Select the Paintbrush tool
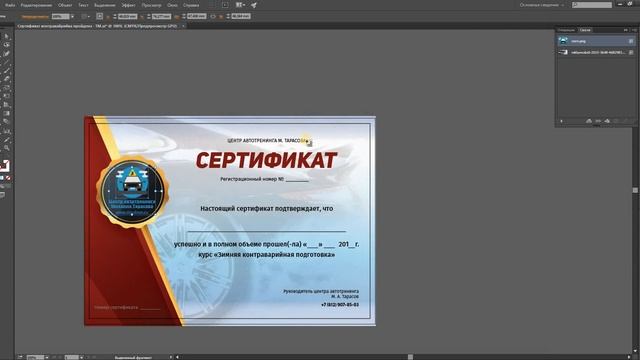This screenshot has height=360, width=640. (7, 71)
